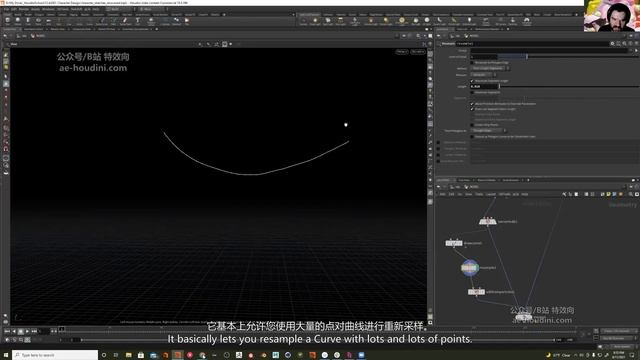Add a Sky Light from the shelf
Screen dimensions: 640x360
pyautogui.click(x=416, y=21)
